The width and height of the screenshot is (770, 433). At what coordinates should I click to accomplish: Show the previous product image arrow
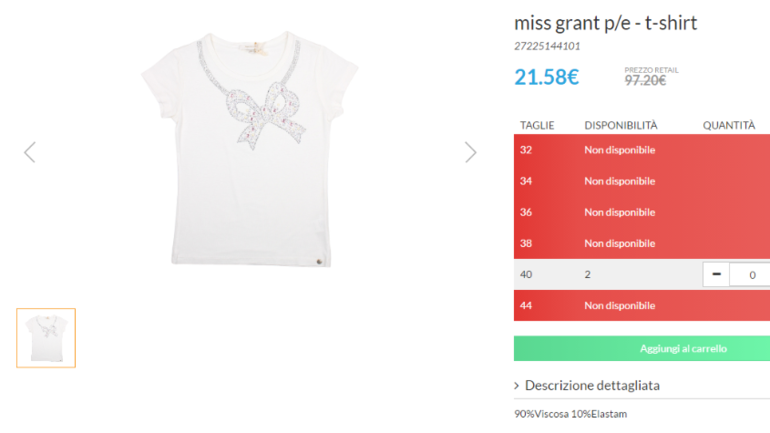point(30,152)
